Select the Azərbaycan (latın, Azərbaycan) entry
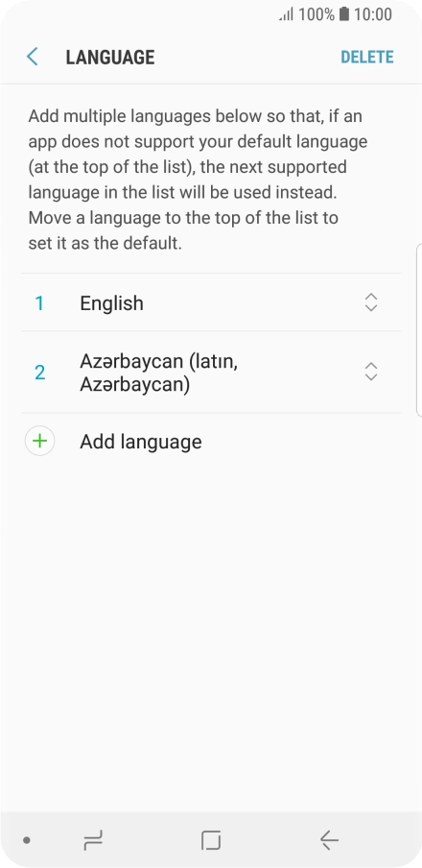This screenshot has width=422, height=868. [x=211, y=372]
